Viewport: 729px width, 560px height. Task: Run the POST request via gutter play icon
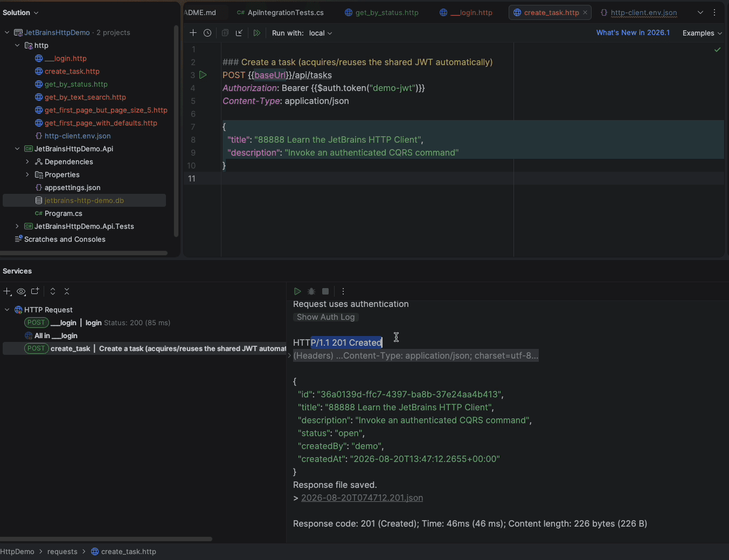(x=203, y=75)
